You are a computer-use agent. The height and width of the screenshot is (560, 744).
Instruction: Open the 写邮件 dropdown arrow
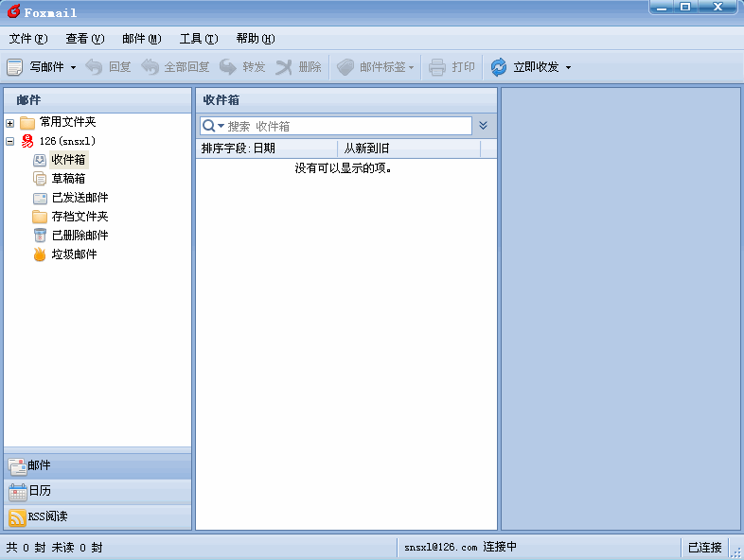[73, 67]
